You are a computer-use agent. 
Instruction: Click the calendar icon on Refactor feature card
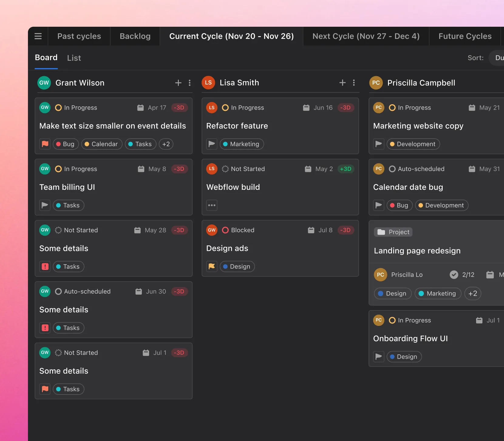tap(306, 108)
